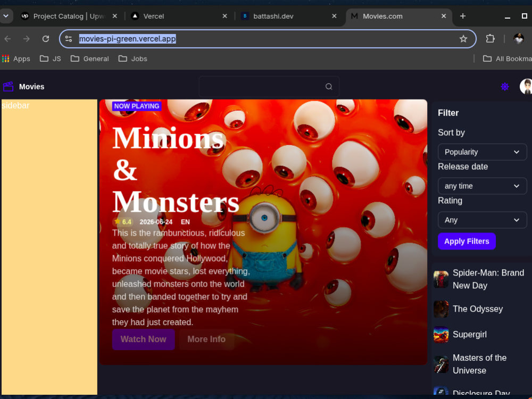Image resolution: width=532 pixels, height=399 pixels.
Task: Open the user avatar in the site header
Action: pos(526,87)
